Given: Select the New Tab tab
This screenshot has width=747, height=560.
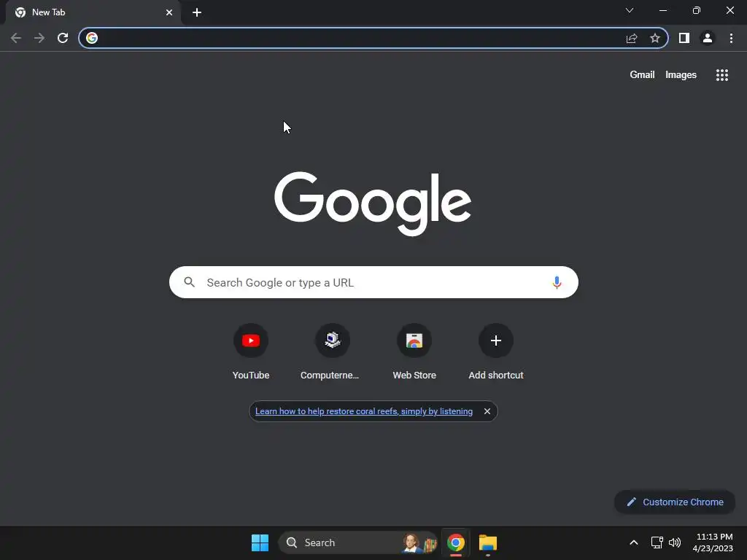Looking at the screenshot, I should point(93,12).
